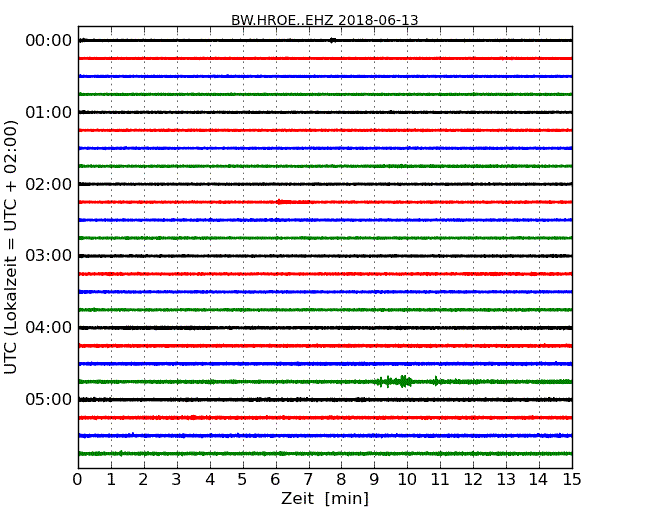Click x-axis tick label 10

coord(407,480)
